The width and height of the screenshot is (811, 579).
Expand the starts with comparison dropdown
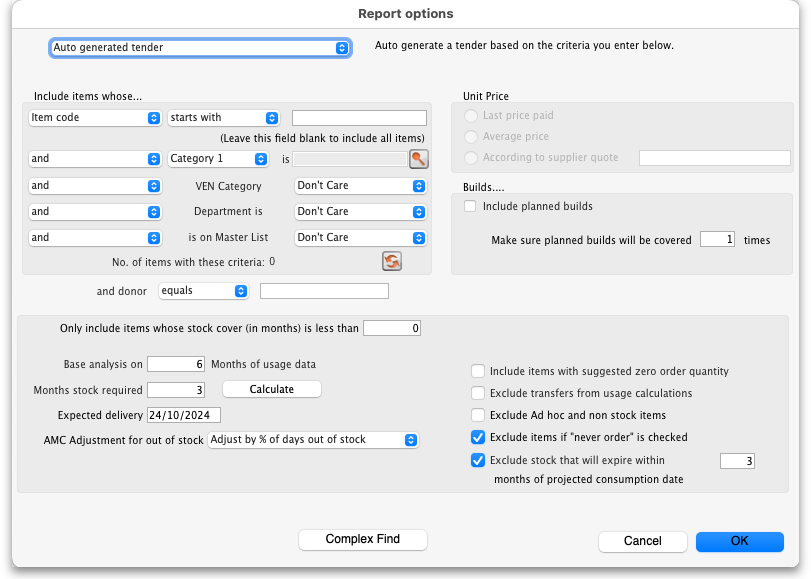[x=223, y=118]
